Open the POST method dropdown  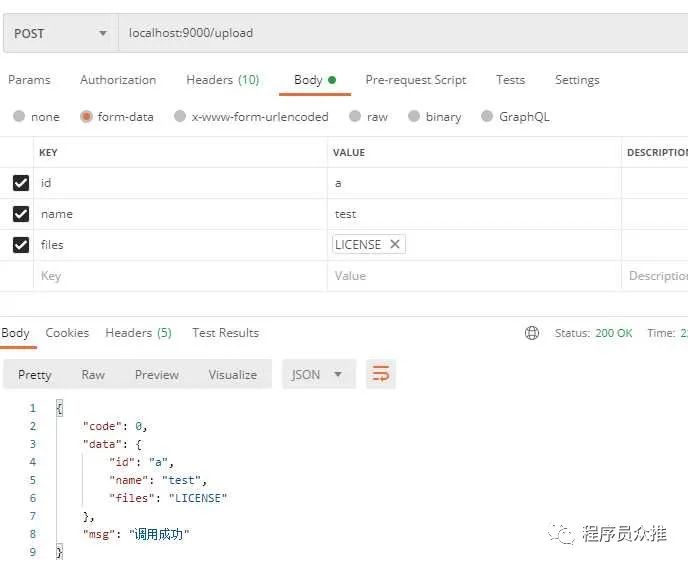(x=61, y=33)
